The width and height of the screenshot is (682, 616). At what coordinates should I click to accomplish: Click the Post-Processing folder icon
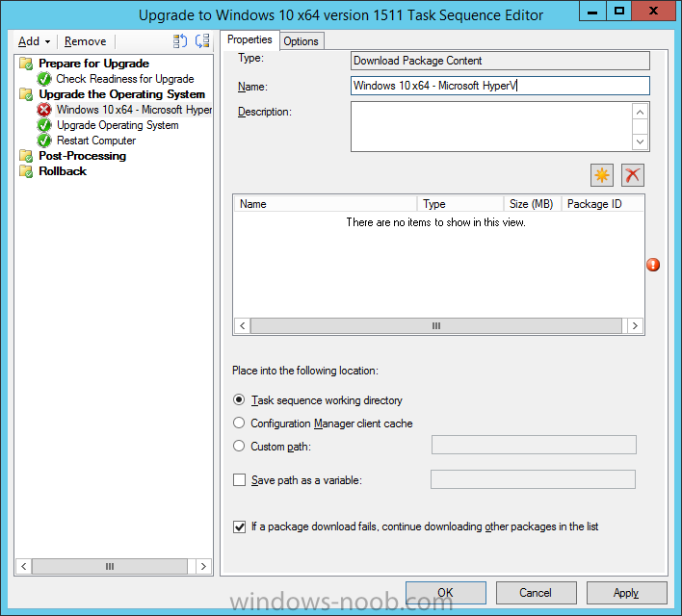[26, 156]
